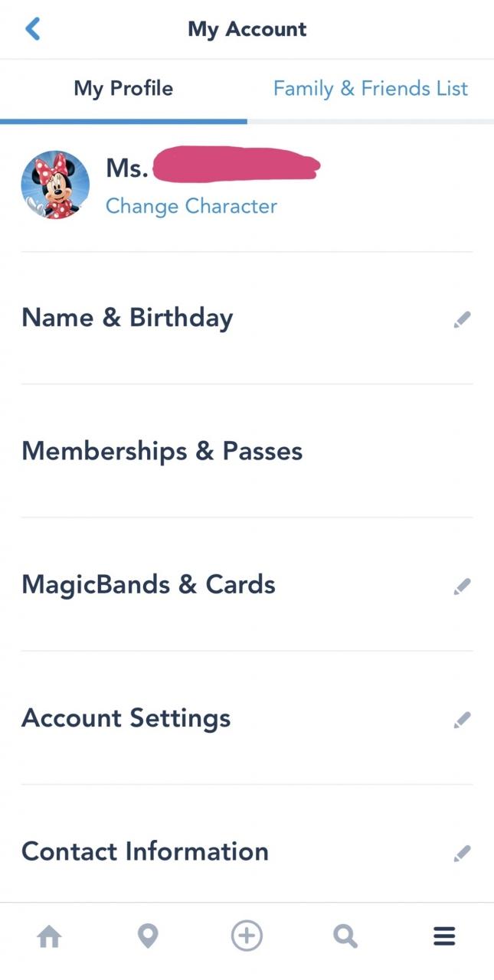Switch to Family & Friends List tab

370,89
